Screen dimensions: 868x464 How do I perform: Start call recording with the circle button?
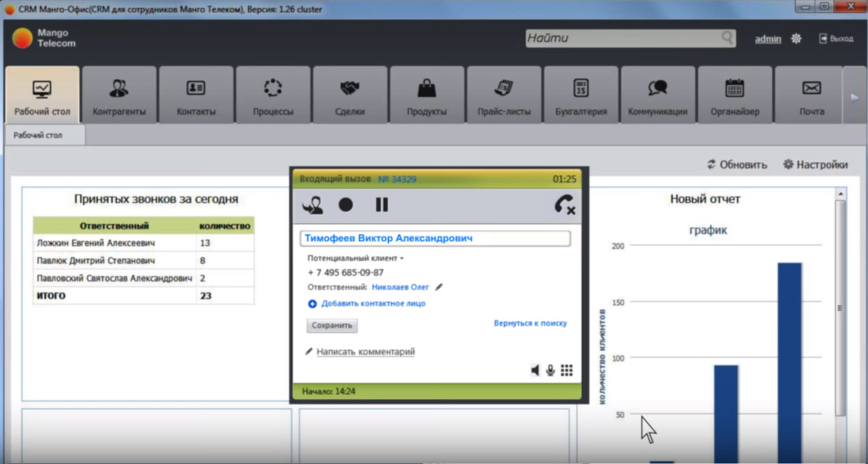(x=346, y=205)
